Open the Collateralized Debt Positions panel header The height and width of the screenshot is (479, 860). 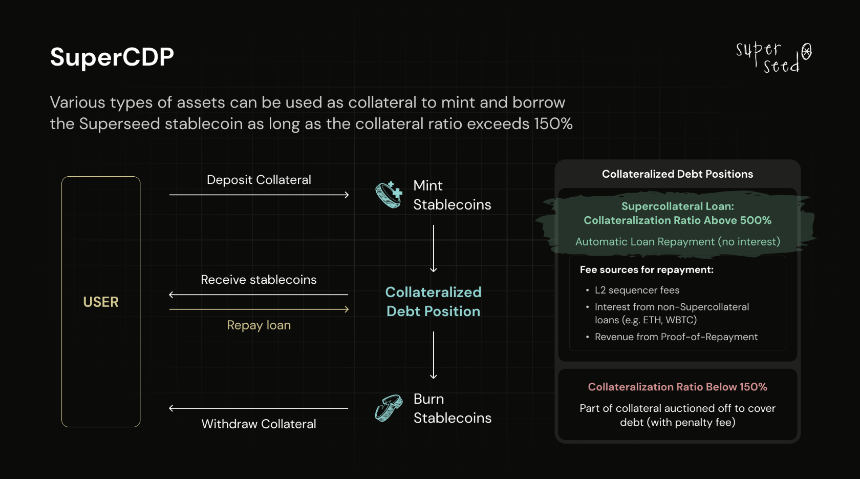pyautogui.click(x=677, y=174)
